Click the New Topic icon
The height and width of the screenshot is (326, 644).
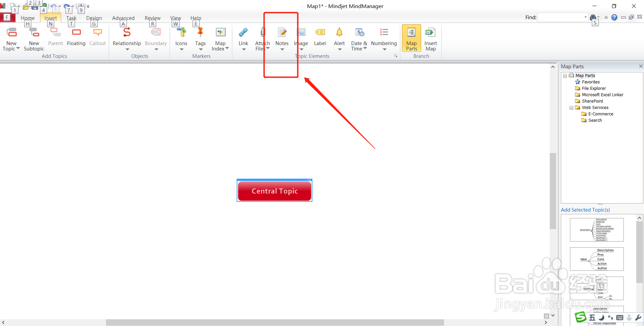click(11, 32)
